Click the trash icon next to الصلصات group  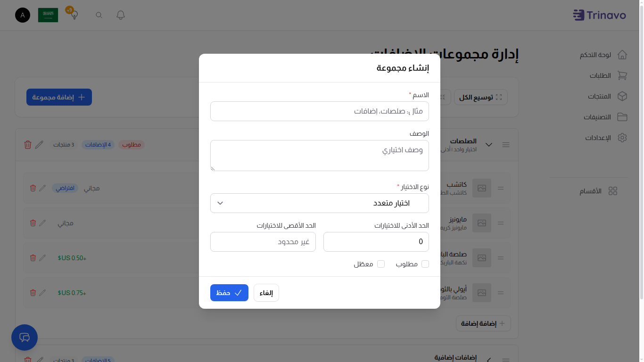[x=27, y=145]
